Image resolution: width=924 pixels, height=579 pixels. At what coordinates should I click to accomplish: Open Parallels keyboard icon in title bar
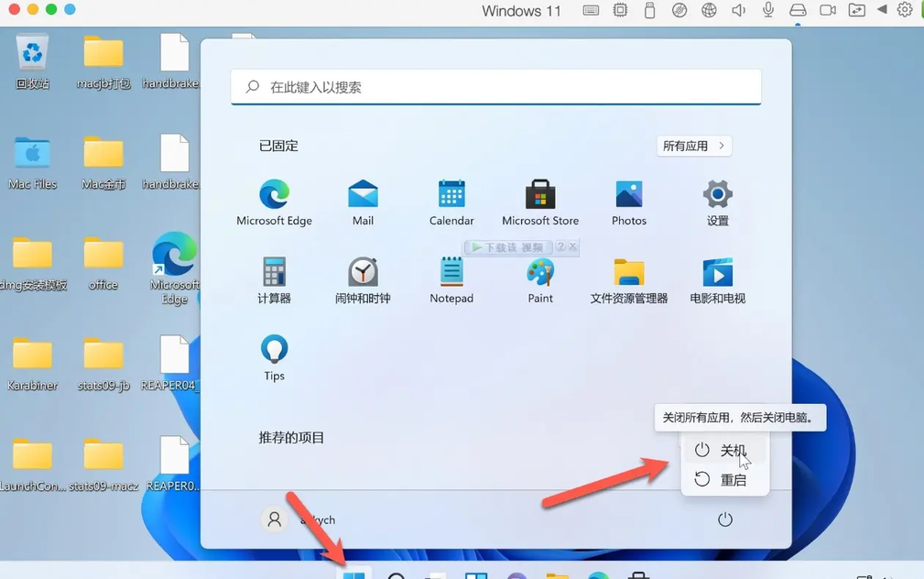pos(591,10)
